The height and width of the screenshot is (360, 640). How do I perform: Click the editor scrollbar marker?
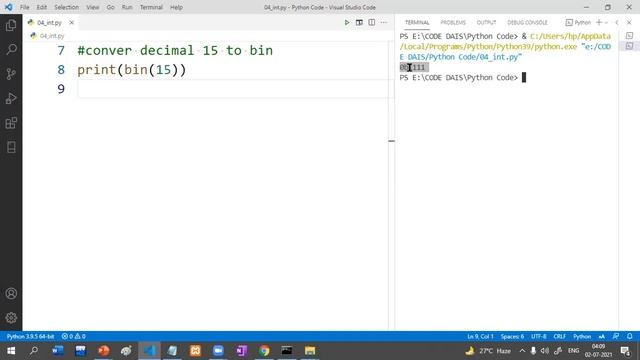[x=391, y=141]
